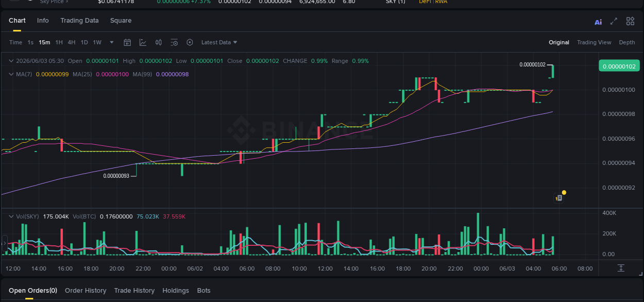Select the 1W interval
This screenshot has width=644, height=302.
click(x=97, y=42)
